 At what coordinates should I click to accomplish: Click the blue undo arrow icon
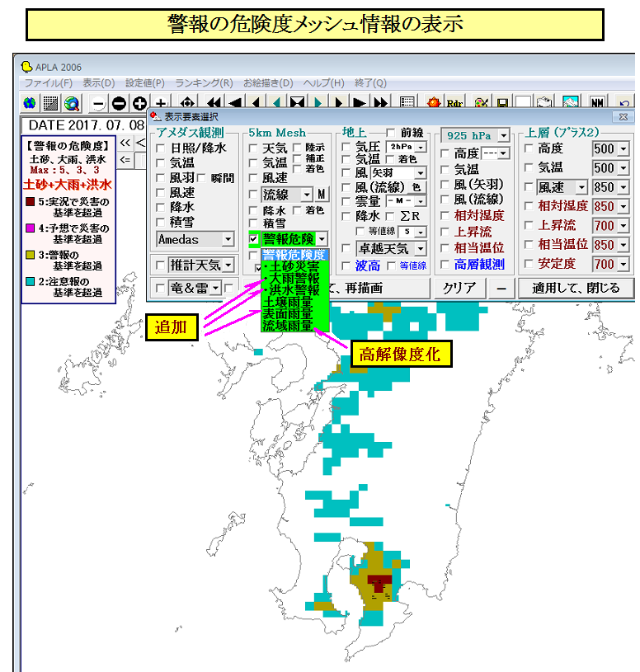[x=624, y=103]
